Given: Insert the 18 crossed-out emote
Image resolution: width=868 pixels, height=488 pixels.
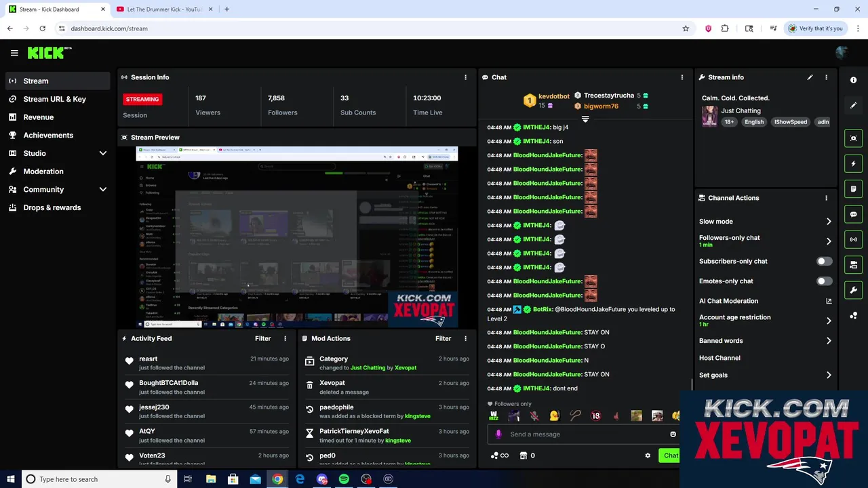Looking at the screenshot, I should pos(595,415).
